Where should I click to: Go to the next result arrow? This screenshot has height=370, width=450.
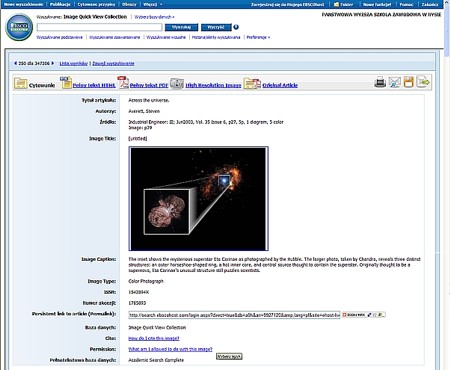click(52, 63)
